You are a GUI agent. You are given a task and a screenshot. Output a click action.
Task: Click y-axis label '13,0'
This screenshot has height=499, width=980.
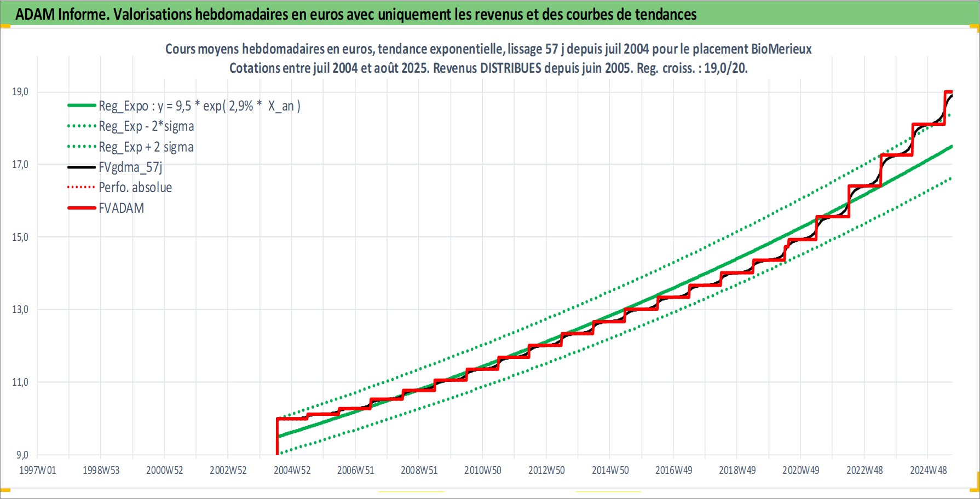(20, 310)
